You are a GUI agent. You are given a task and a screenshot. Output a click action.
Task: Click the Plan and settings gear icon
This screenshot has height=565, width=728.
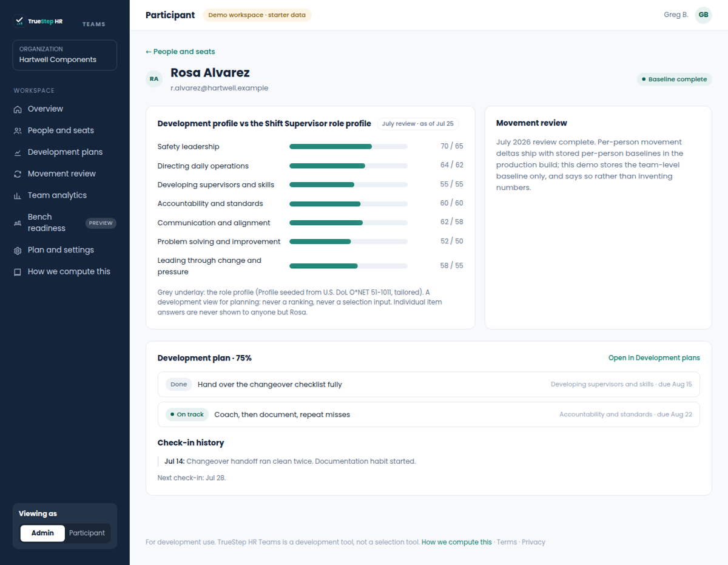[18, 250]
